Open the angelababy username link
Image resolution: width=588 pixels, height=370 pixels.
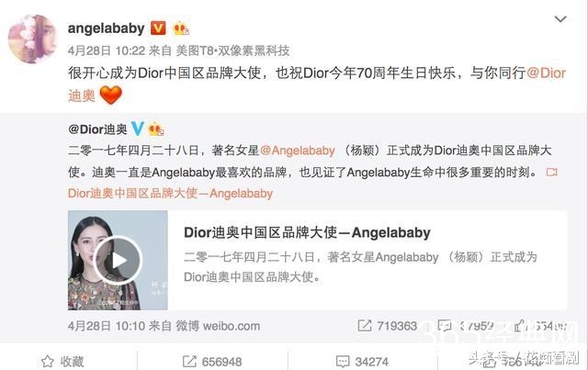pos(107,28)
